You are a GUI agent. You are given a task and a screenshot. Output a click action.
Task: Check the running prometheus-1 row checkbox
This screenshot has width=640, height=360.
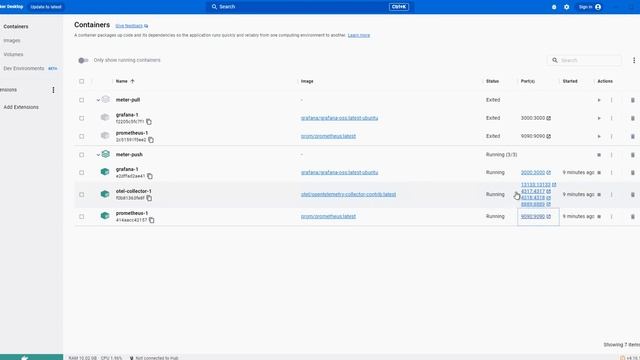(x=82, y=216)
